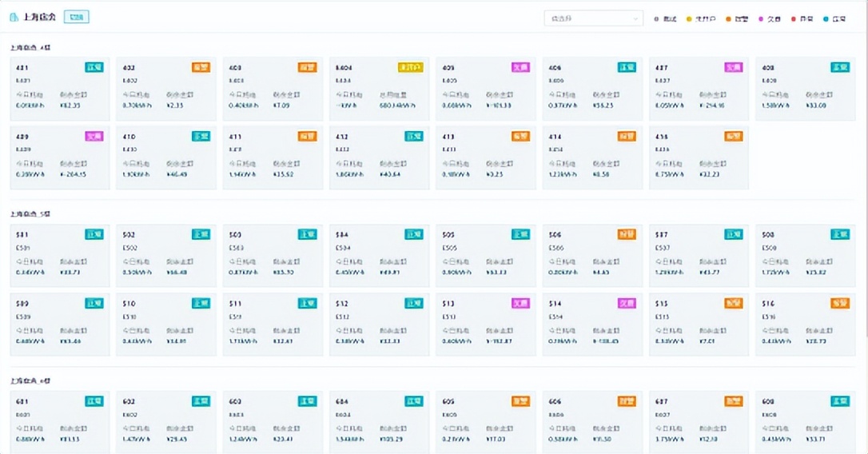Click the gray status dot in the legend

point(656,18)
